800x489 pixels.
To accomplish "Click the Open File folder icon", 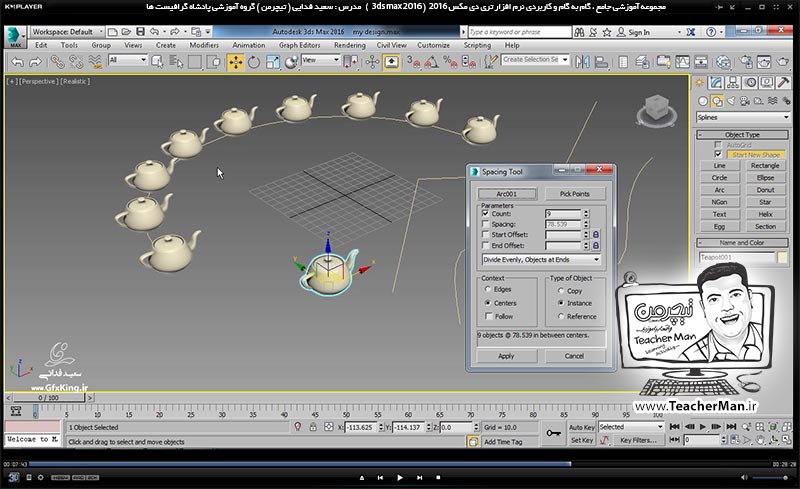I will pyautogui.click(x=127, y=32).
